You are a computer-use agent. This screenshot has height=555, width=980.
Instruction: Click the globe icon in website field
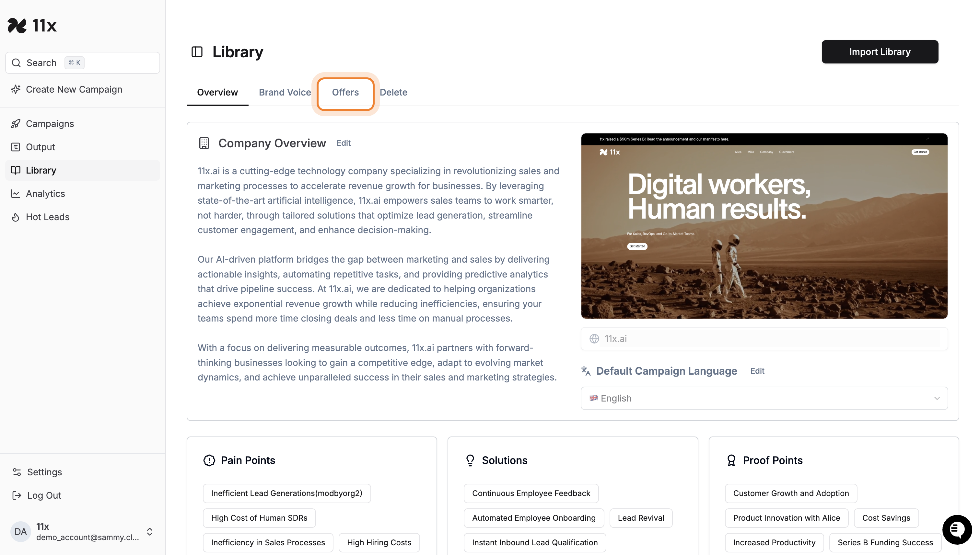(594, 338)
